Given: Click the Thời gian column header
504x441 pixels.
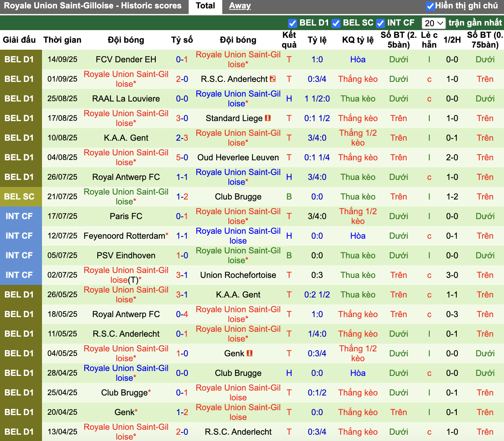Looking at the screenshot, I should 62,40.
